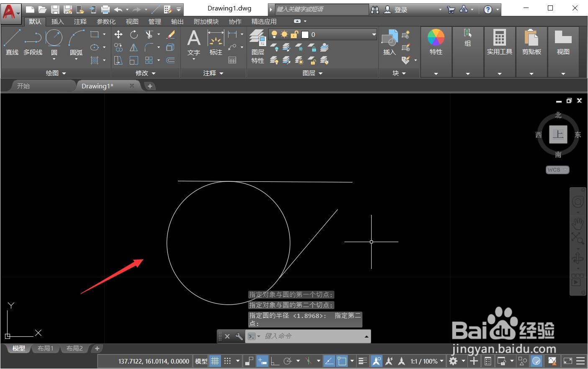Open the Clipboard (剪贴板) panel
The height and width of the screenshot is (369, 588).
[x=532, y=42]
